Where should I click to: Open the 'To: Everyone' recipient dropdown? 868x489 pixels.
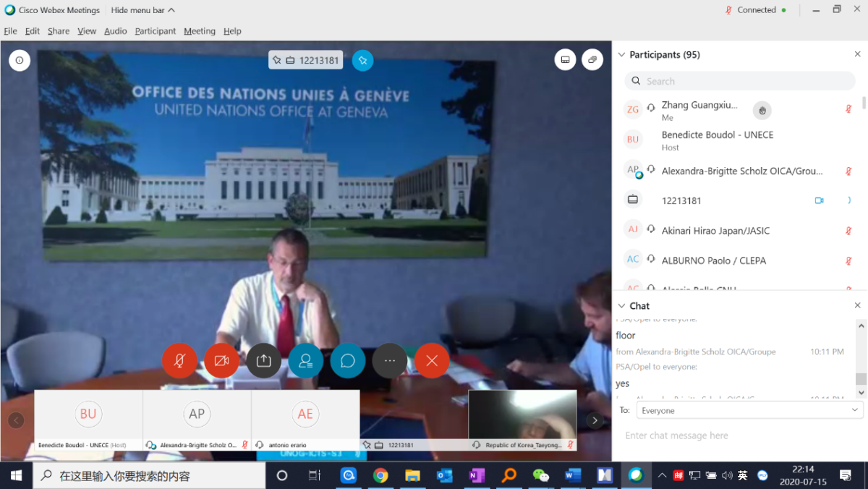tap(749, 410)
